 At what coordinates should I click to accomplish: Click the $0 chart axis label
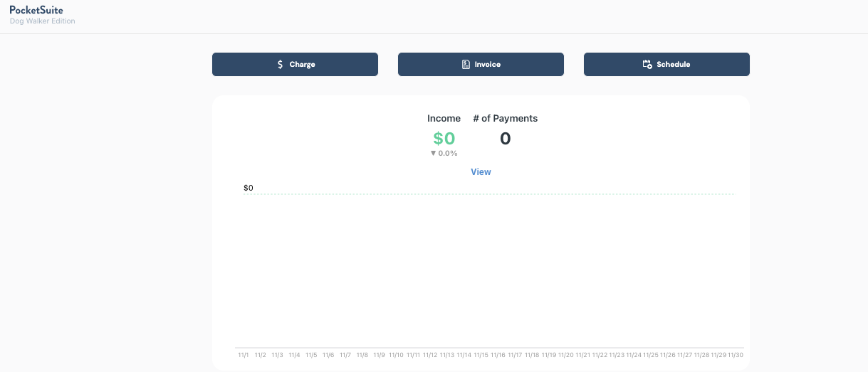249,188
